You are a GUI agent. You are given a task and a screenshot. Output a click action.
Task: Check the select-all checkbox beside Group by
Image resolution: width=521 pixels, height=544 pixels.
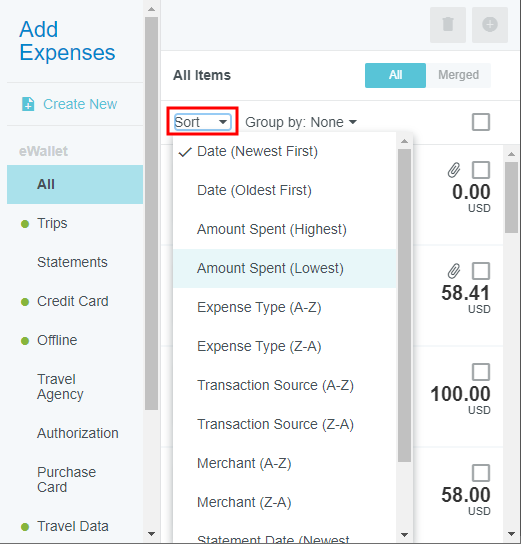[481, 122]
